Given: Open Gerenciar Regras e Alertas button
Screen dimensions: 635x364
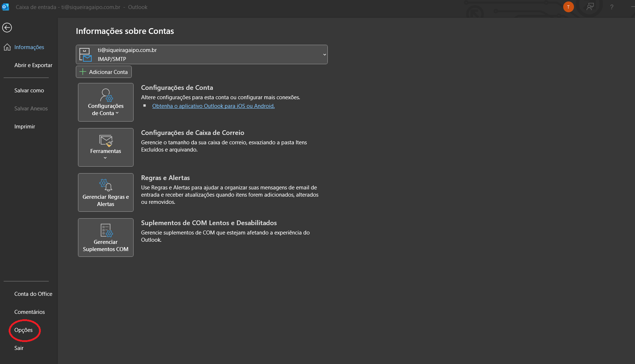Looking at the screenshot, I should tap(106, 192).
